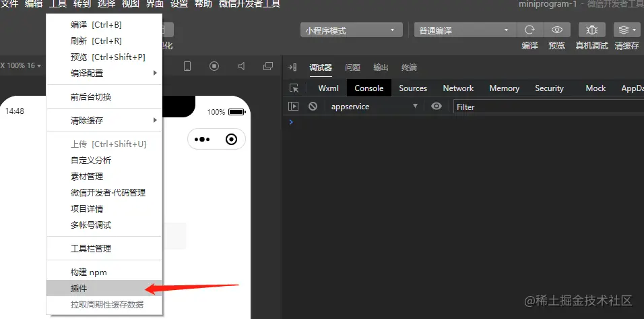Switch to the Security devtools tab

click(x=549, y=88)
